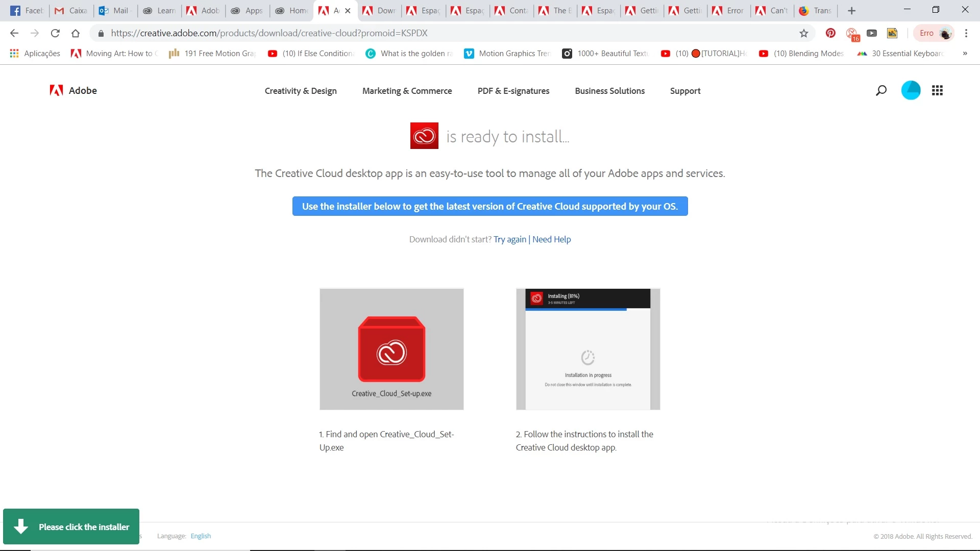Click the installation progress screenshot

click(588, 349)
